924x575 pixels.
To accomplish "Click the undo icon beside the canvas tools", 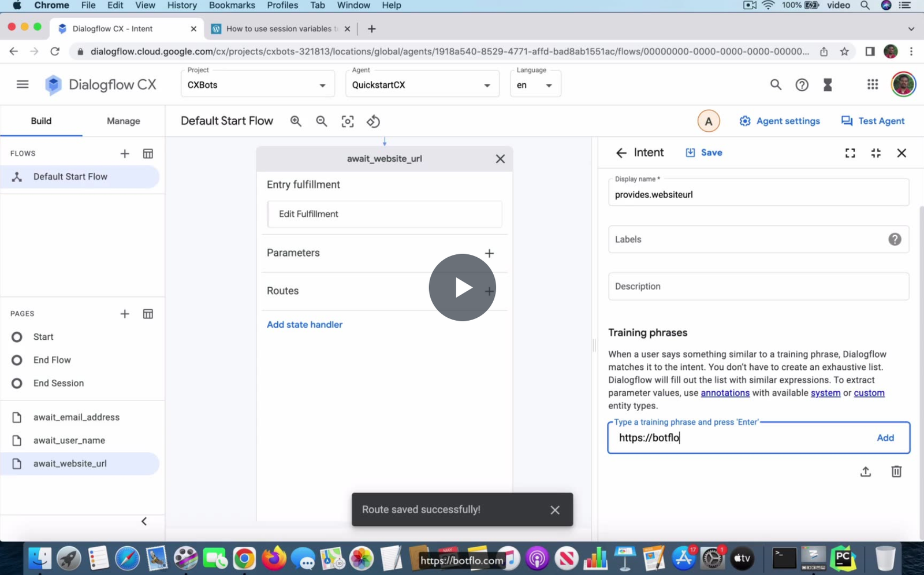I will (374, 121).
